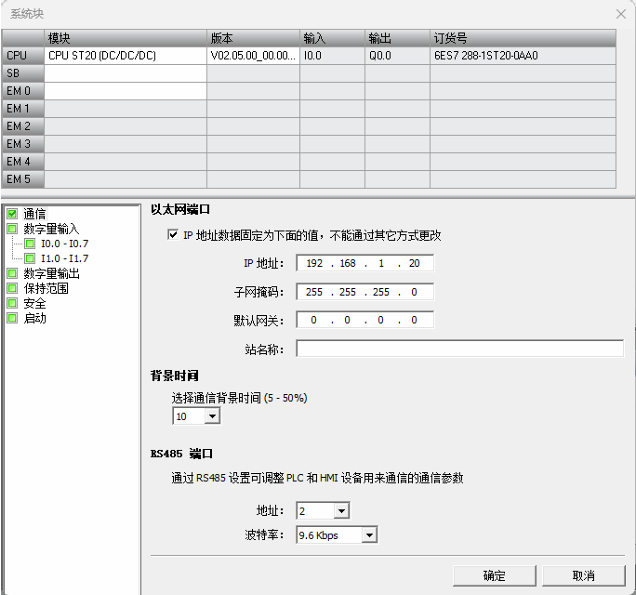Click the 9.6 Kbps baud rate combo box

(x=337, y=535)
